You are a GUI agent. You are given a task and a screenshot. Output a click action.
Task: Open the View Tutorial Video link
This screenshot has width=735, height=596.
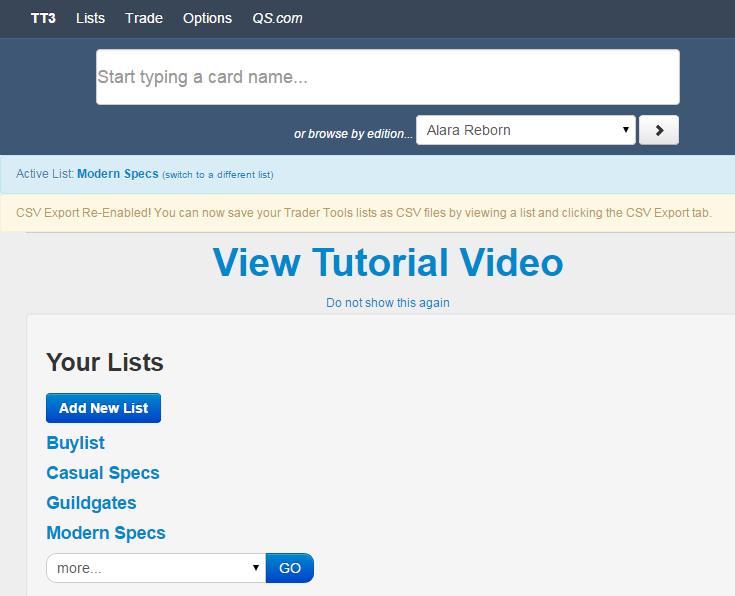point(387,262)
